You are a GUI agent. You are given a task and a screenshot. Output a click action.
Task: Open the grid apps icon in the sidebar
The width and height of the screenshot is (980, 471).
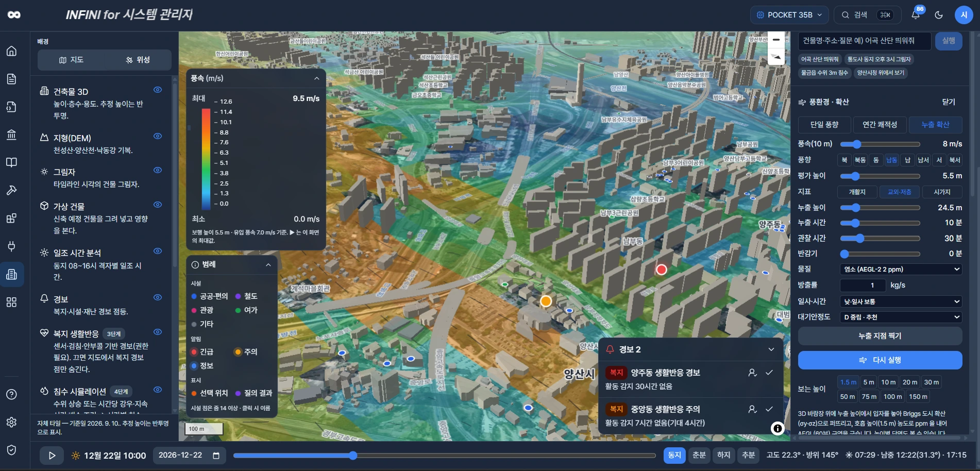(x=11, y=302)
